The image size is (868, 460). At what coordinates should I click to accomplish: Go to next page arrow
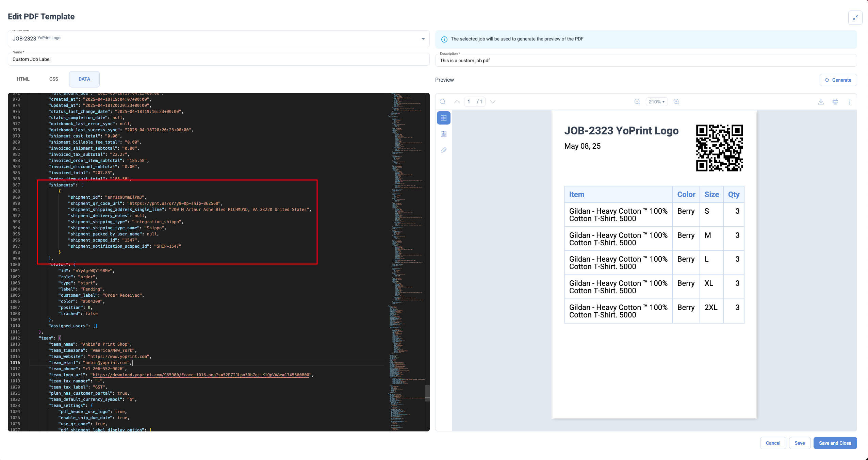tap(493, 102)
